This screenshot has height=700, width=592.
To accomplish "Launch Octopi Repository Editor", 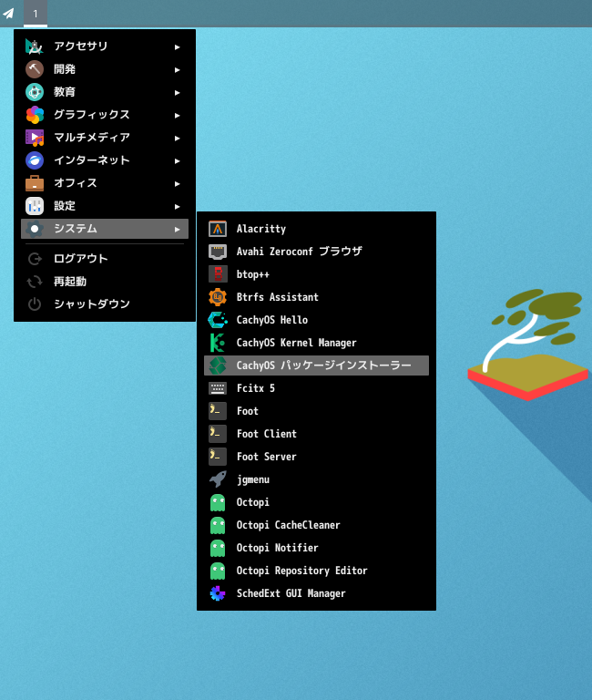I will tap(301, 571).
